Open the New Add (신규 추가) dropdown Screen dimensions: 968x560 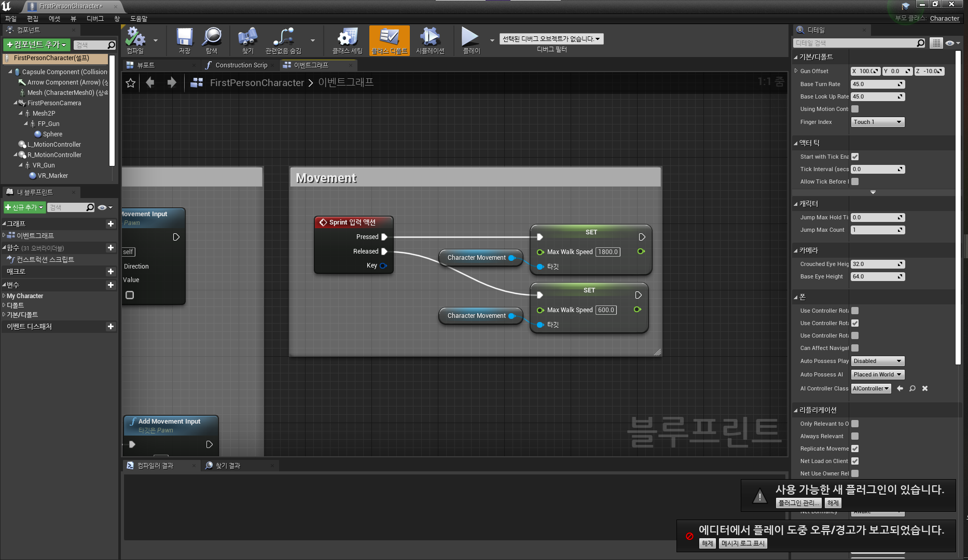(24, 207)
